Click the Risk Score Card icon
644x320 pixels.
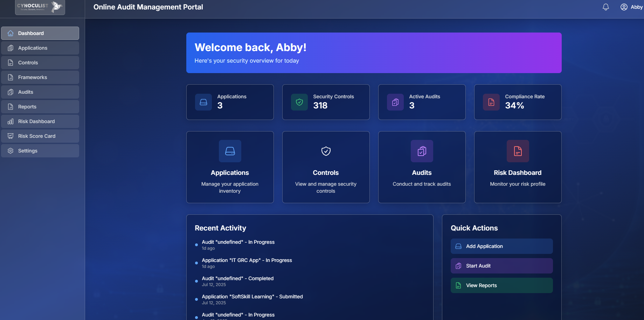[11, 136]
